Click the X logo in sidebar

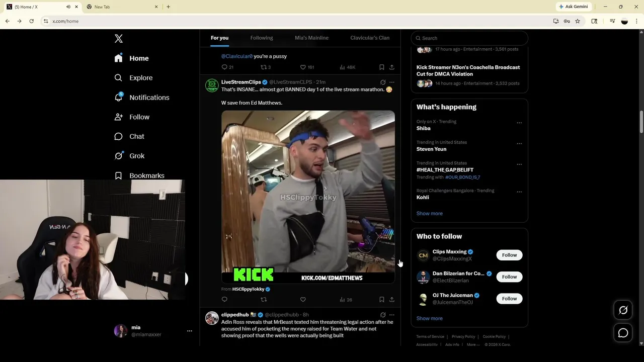point(118,39)
